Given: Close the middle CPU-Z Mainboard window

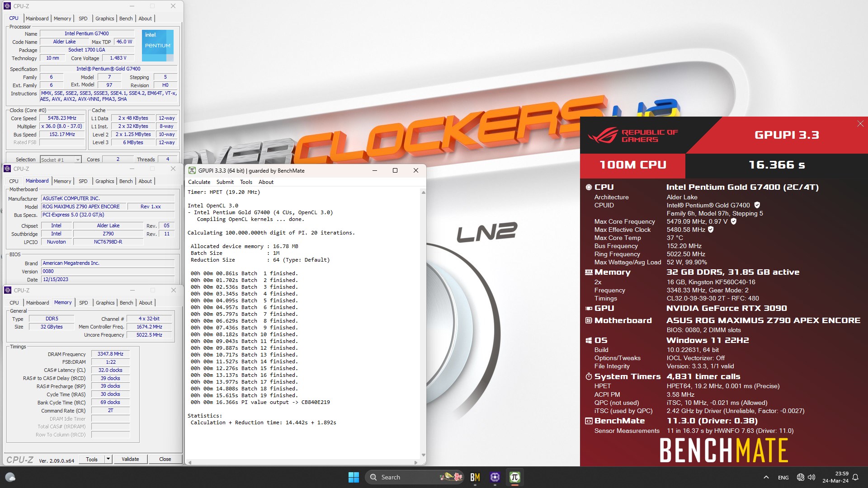Looking at the screenshot, I should (x=173, y=169).
